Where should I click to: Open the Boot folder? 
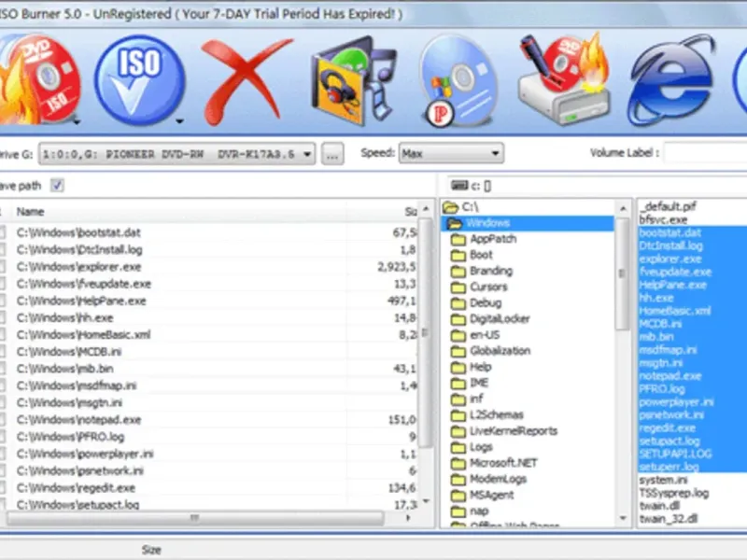(472, 255)
